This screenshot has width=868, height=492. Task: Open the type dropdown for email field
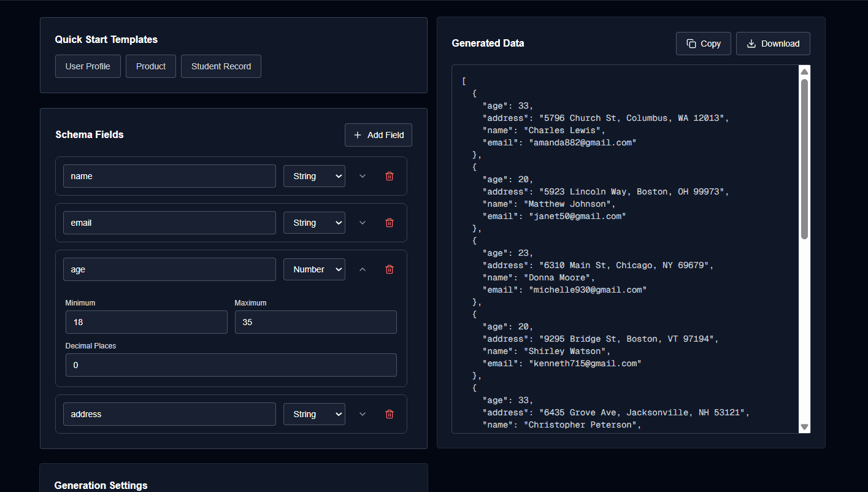pos(314,223)
